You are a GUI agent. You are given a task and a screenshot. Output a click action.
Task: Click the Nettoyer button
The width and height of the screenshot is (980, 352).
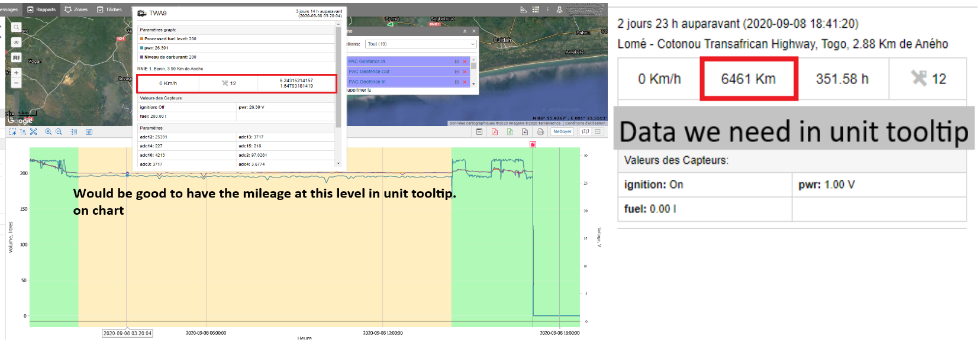coord(562,132)
